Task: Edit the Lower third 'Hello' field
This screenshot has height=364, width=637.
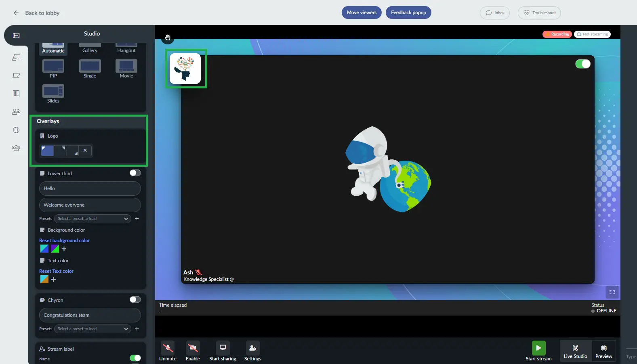Action: (90, 188)
